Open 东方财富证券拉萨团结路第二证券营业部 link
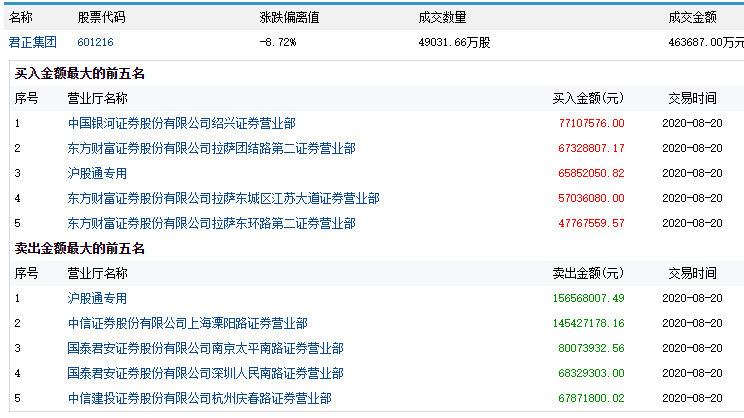Screen dimensions: 744x418 click(212, 149)
